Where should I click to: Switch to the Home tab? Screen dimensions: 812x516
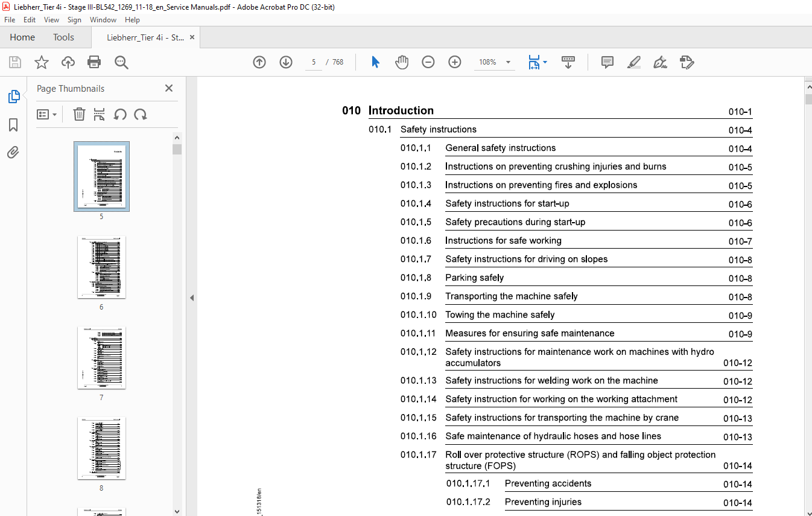click(x=22, y=37)
